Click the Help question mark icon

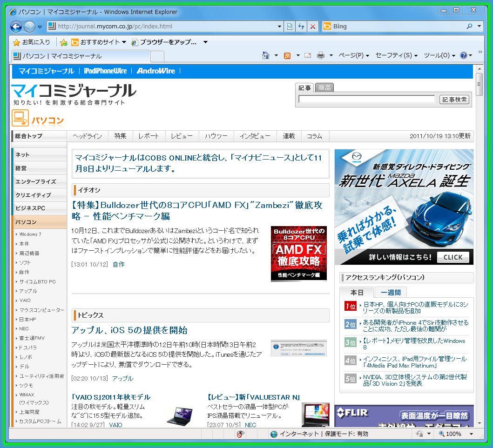(x=464, y=56)
